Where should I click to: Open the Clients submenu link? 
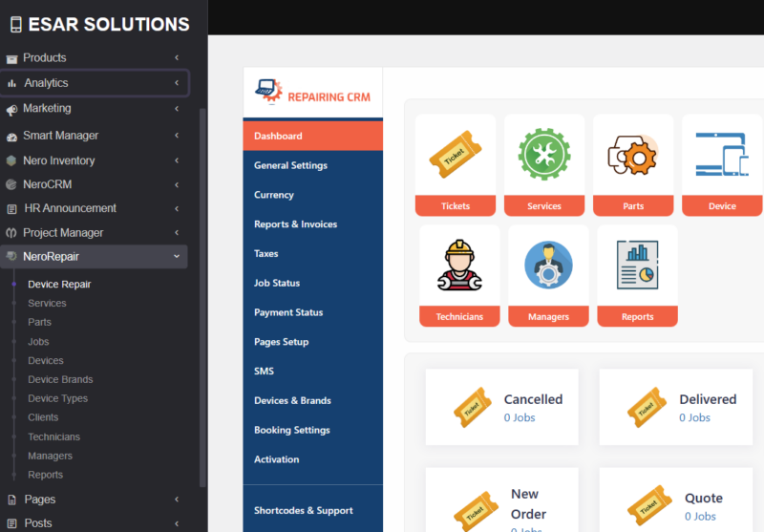click(43, 417)
